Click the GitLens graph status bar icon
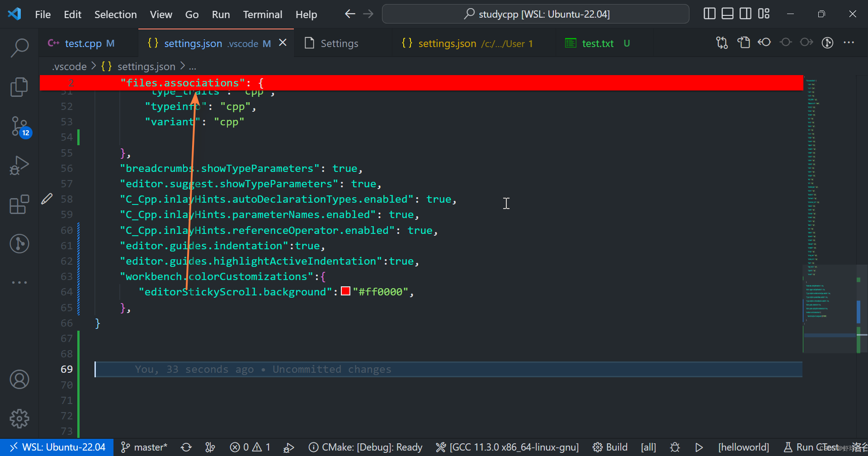 point(210,447)
